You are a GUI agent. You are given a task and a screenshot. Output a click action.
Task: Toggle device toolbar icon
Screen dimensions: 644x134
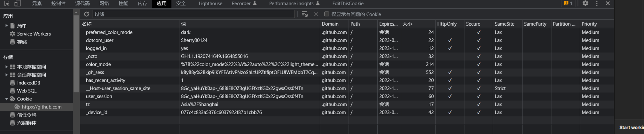18,4
